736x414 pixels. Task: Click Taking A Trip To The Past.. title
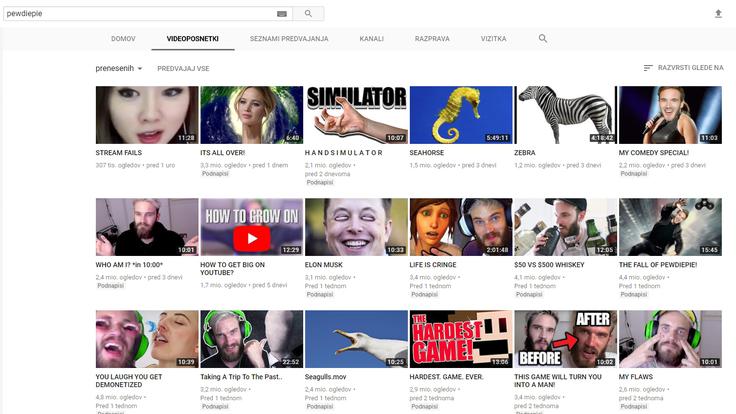coord(241,376)
